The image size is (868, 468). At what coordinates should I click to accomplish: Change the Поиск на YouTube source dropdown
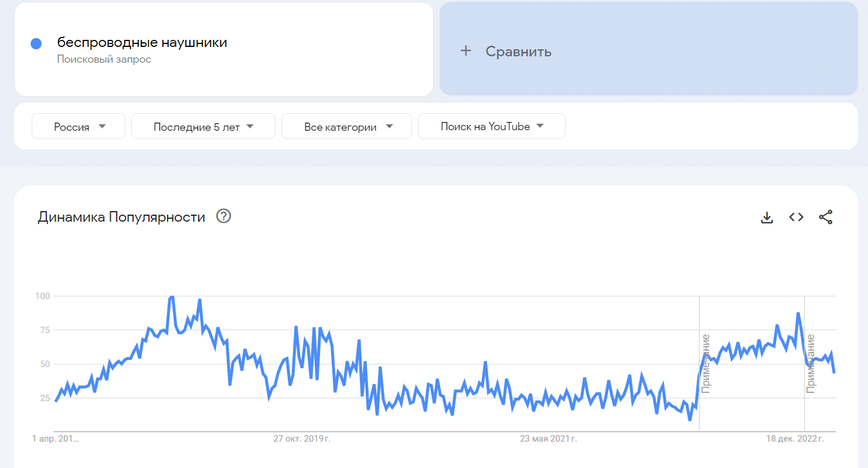491,127
